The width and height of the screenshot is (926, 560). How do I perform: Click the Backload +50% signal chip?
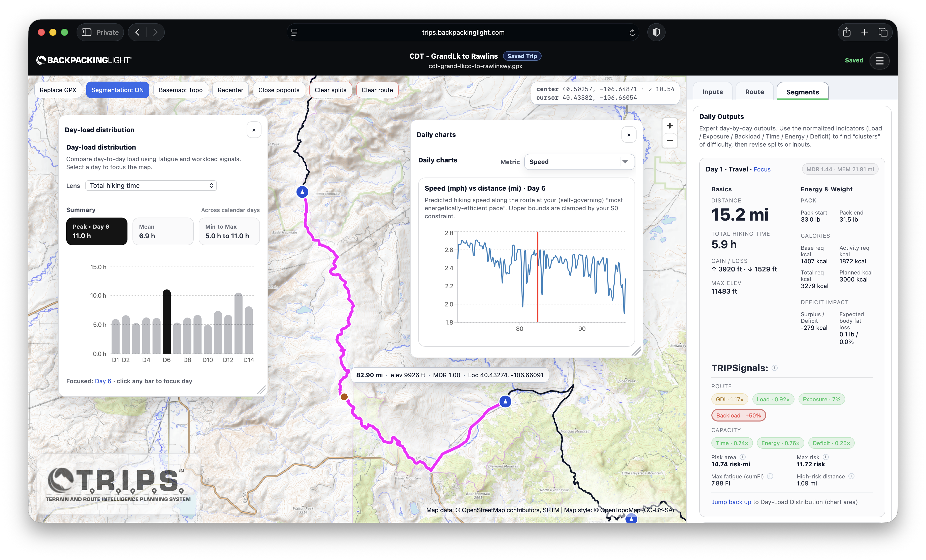click(x=739, y=415)
